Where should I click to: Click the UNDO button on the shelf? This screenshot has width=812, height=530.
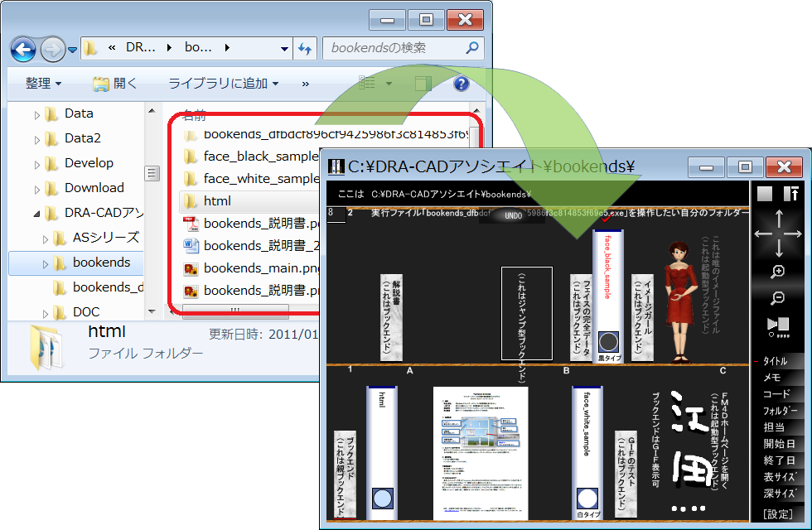pos(513,216)
